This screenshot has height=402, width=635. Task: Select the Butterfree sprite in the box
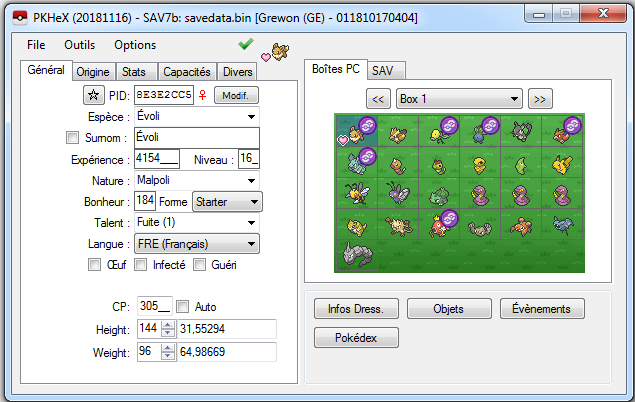coord(398,194)
